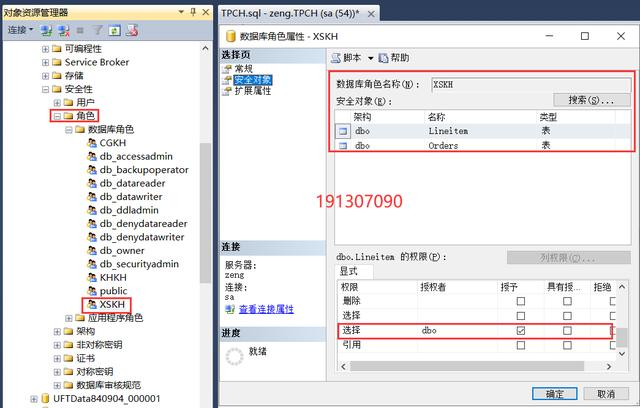Click the stop icon in Object Explorer toolbar
640x408 pixels.
point(80,30)
